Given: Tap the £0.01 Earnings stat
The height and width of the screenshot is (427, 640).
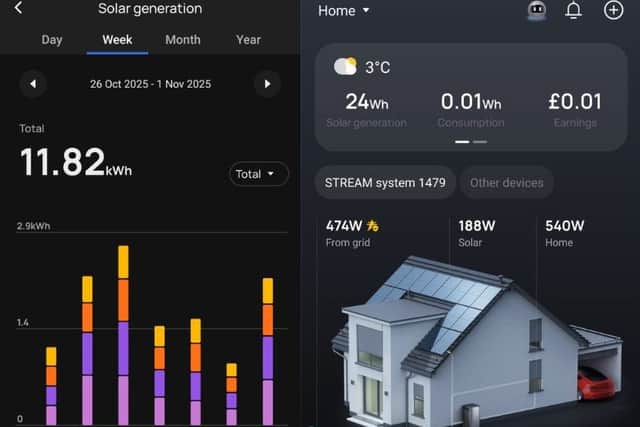Looking at the screenshot, I should tap(575, 109).
